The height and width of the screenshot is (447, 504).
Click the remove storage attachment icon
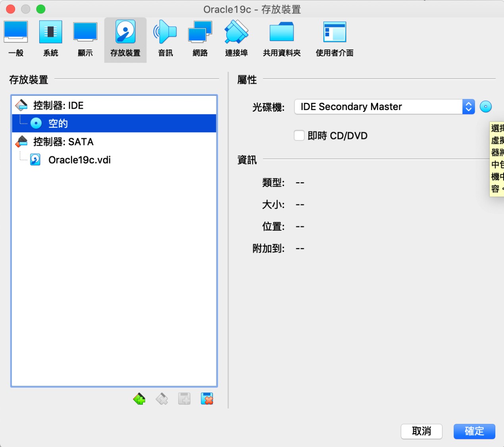(x=207, y=399)
